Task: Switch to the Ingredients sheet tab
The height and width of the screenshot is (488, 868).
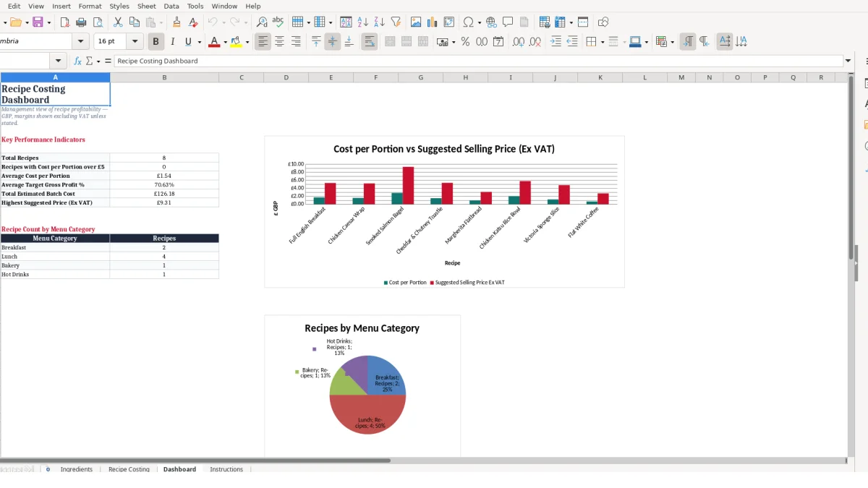Action: (x=77, y=469)
